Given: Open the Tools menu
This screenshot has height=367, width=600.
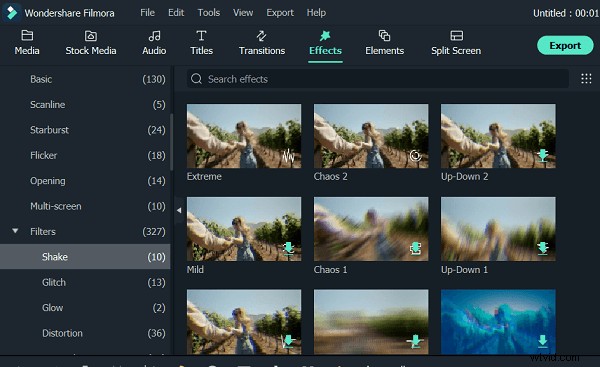Looking at the screenshot, I should pyautogui.click(x=209, y=13).
